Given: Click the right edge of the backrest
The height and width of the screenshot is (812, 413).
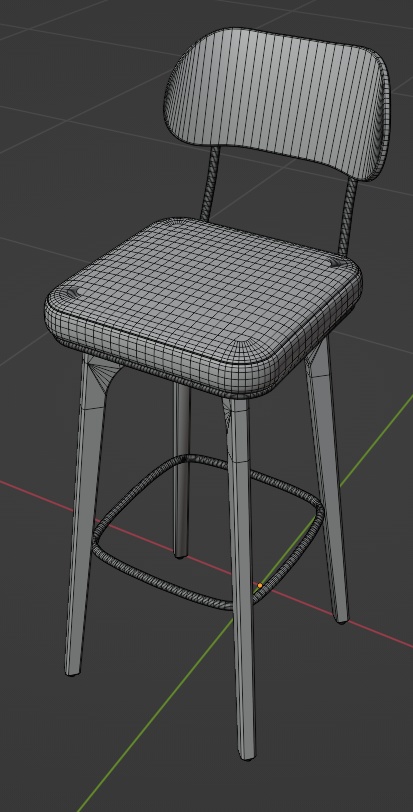Looking at the screenshot, I should coord(382,114).
